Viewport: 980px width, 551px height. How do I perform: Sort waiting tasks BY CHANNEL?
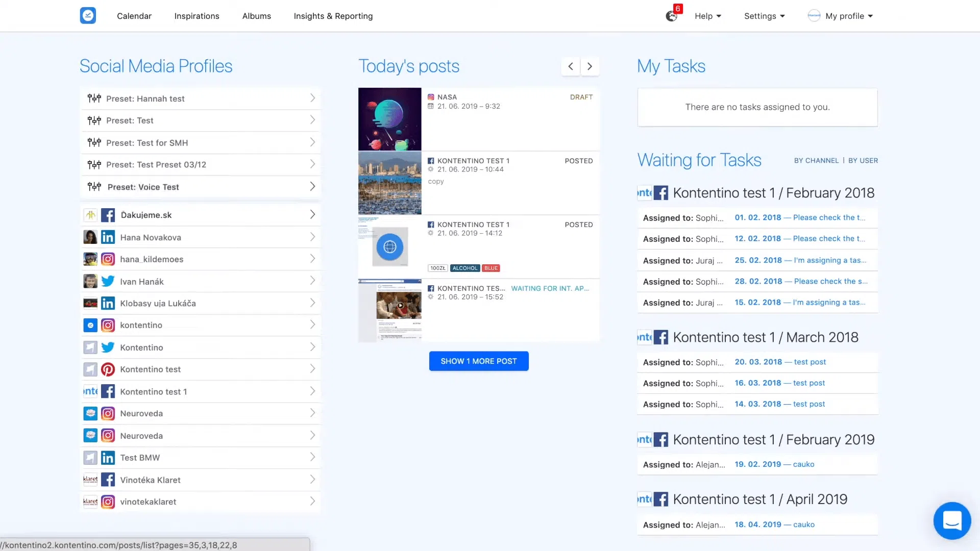816,161
